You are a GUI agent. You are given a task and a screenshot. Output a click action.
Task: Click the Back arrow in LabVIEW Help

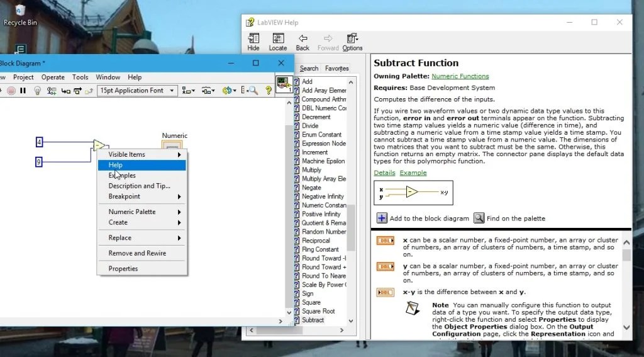point(303,42)
